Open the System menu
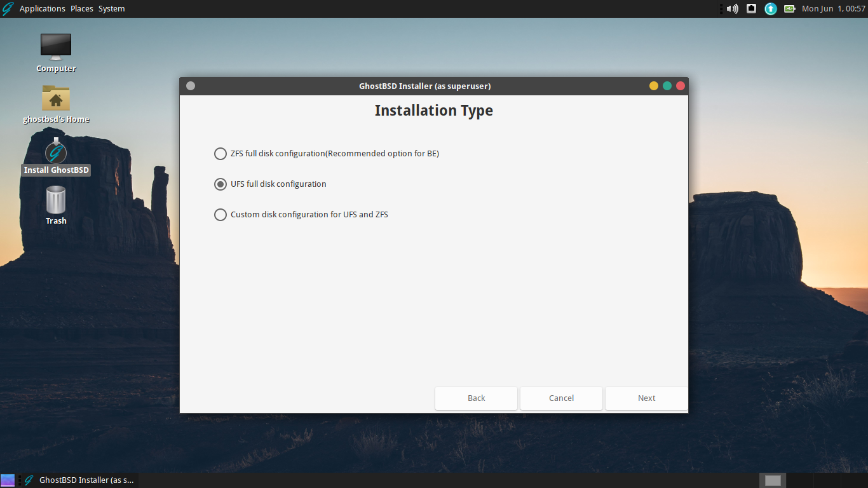 111,9
